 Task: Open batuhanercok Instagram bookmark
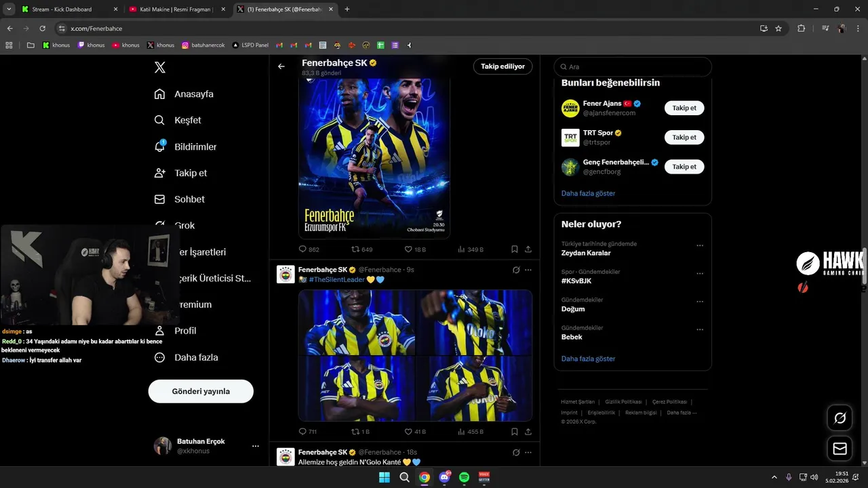tap(203, 45)
